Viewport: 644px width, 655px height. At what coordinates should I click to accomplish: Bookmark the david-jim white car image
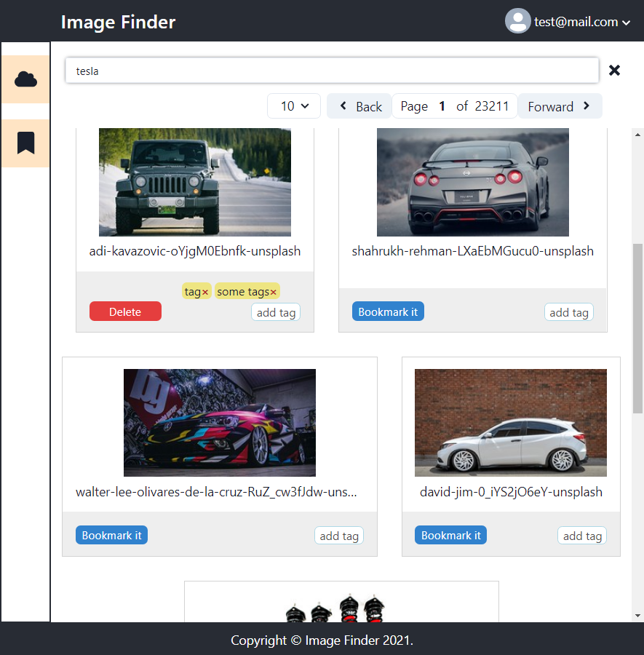tap(450, 534)
